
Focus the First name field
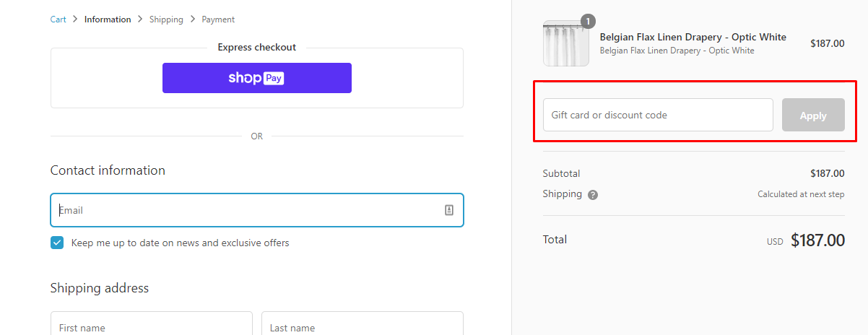pyautogui.click(x=152, y=323)
